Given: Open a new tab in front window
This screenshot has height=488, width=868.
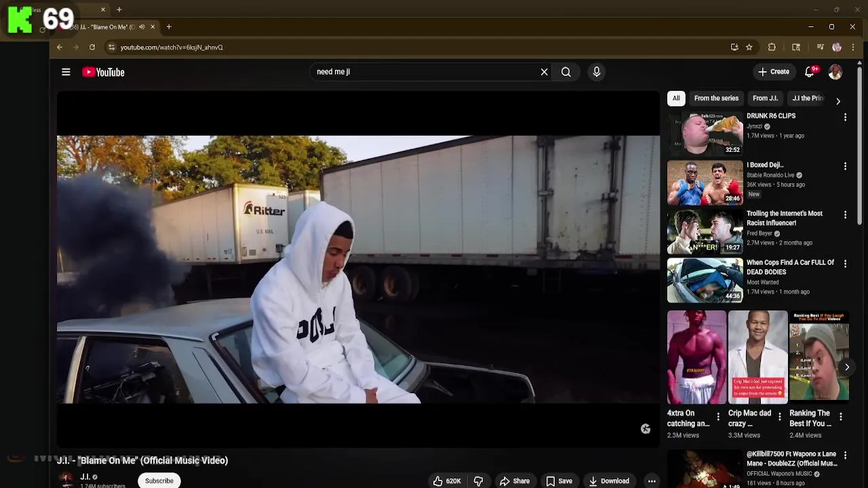Looking at the screenshot, I should pos(169,27).
